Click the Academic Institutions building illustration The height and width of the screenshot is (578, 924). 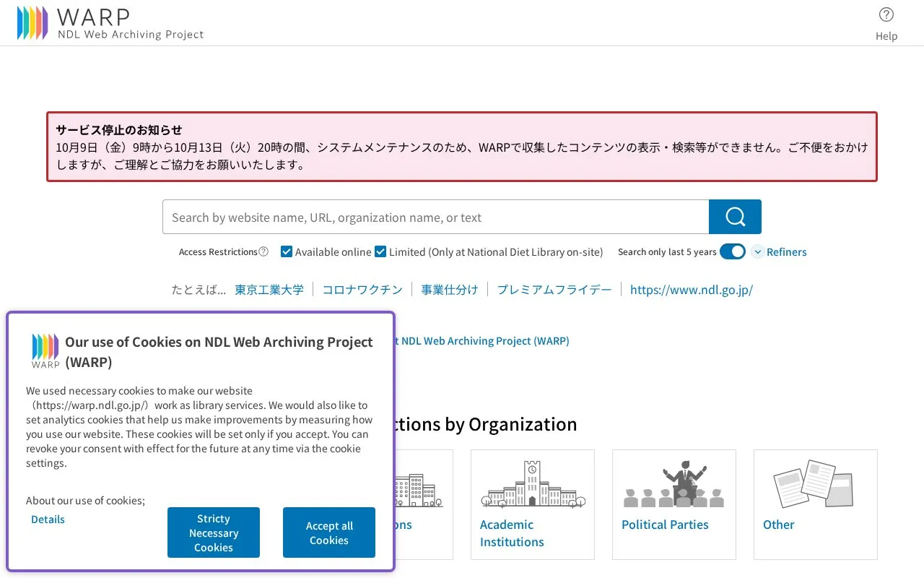pyautogui.click(x=533, y=484)
